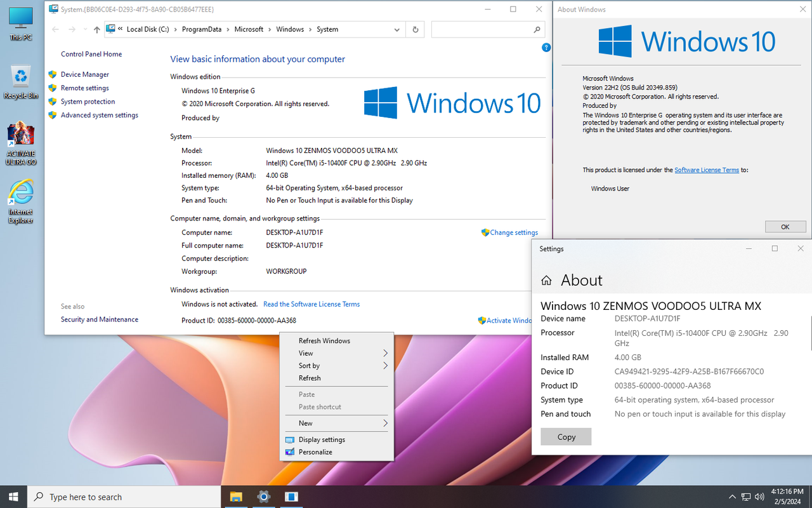Click Local Disk (C:) in address path
Viewport: 812px width, 508px height.
tap(148, 29)
